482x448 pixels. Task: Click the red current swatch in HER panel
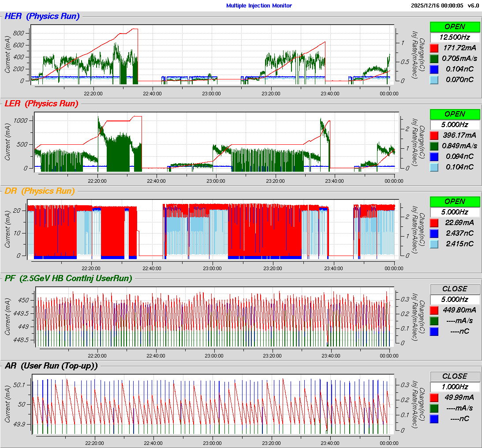tap(434, 48)
